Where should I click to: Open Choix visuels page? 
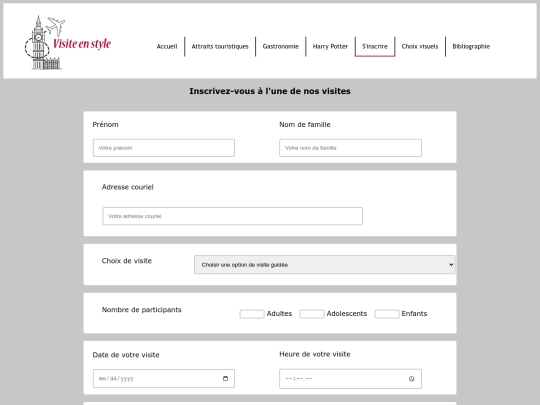tap(420, 46)
